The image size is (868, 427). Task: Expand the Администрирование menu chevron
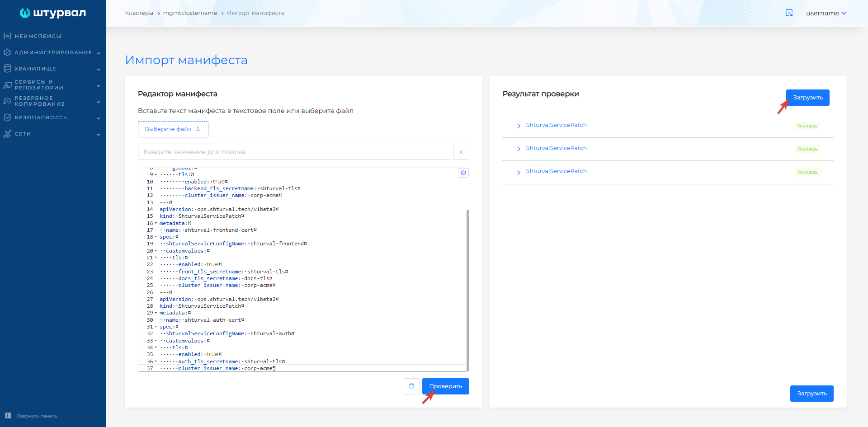tap(99, 53)
